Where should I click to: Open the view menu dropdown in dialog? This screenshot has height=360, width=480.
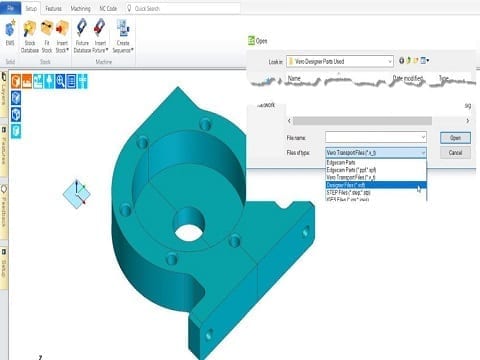pyautogui.click(x=425, y=61)
